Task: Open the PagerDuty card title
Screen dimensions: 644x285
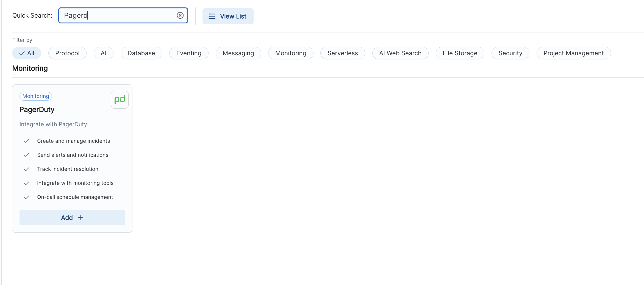Action: click(x=37, y=109)
